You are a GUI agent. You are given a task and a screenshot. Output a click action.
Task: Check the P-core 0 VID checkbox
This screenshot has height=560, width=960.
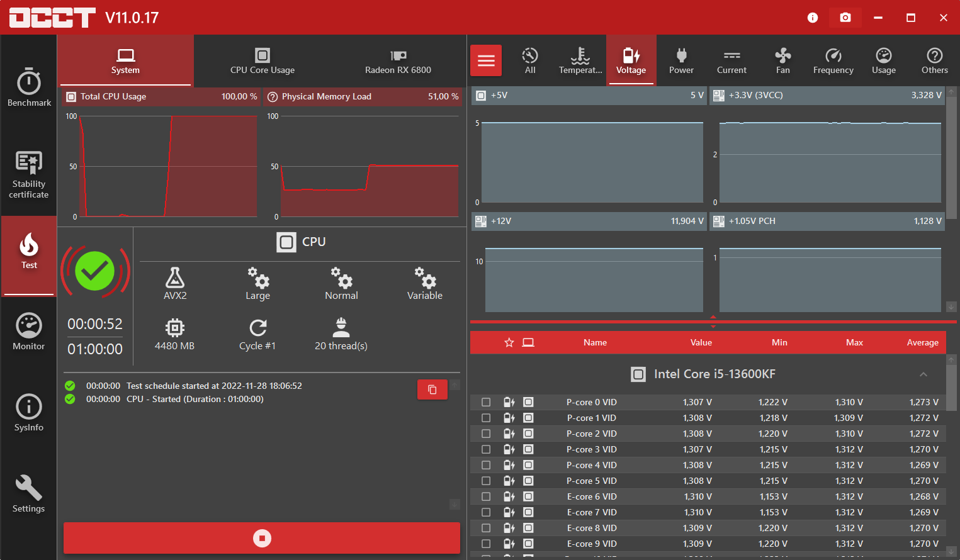click(486, 402)
